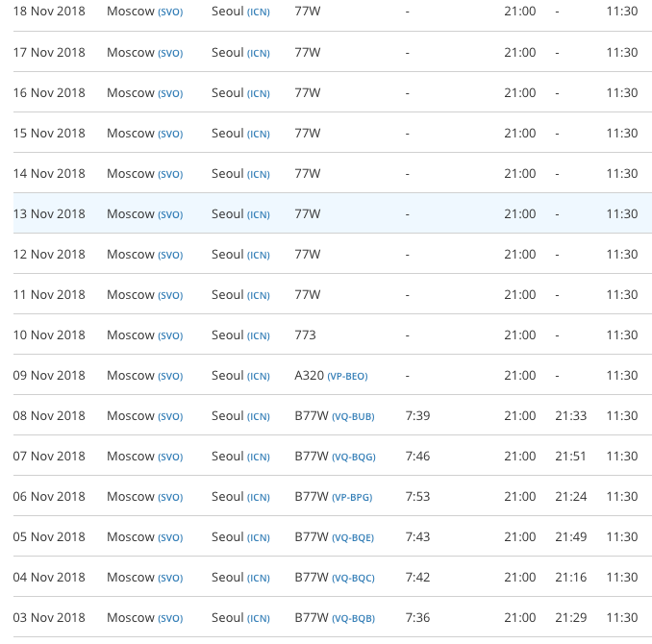This screenshot has height=644, width=652.
Task: Select the highlighted 13 Nov 2018 flight row
Action: click(x=333, y=213)
